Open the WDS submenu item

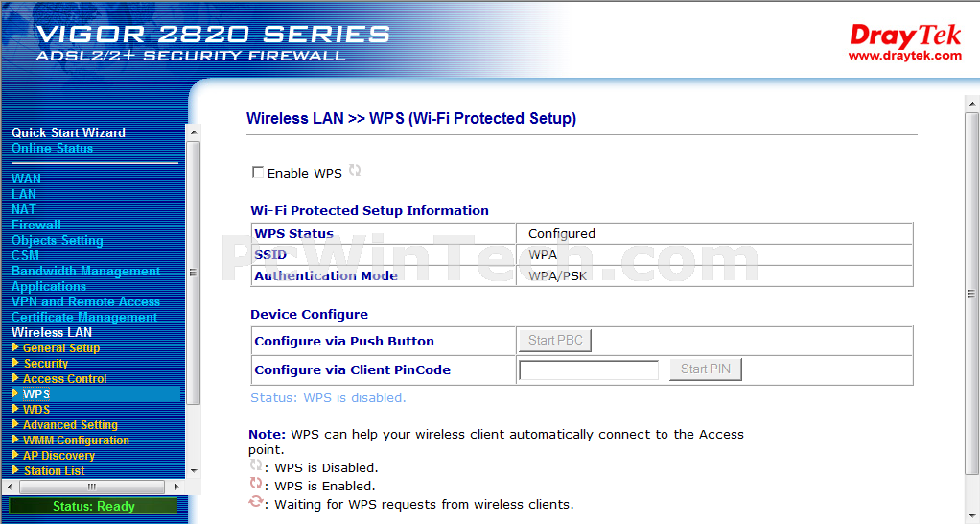pyautogui.click(x=36, y=410)
